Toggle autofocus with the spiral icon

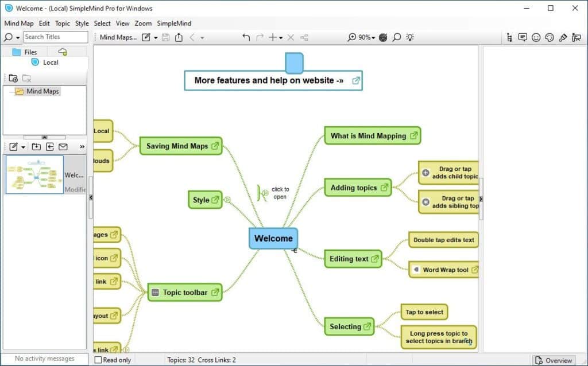(x=382, y=37)
